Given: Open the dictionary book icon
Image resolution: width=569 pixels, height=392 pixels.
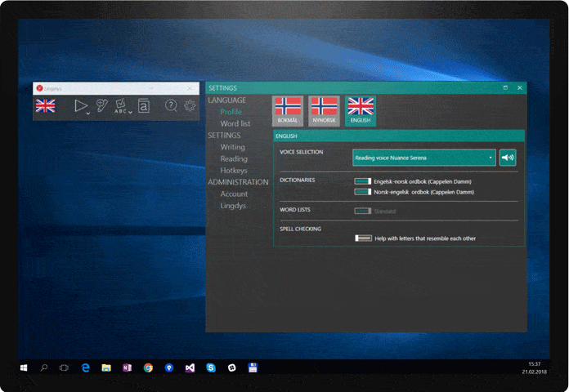Looking at the screenshot, I should (144, 105).
